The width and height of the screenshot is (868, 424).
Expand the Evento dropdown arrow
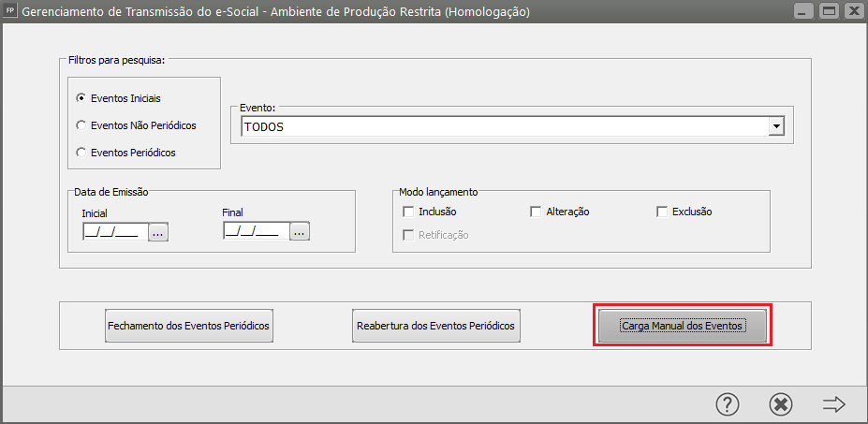(x=775, y=126)
